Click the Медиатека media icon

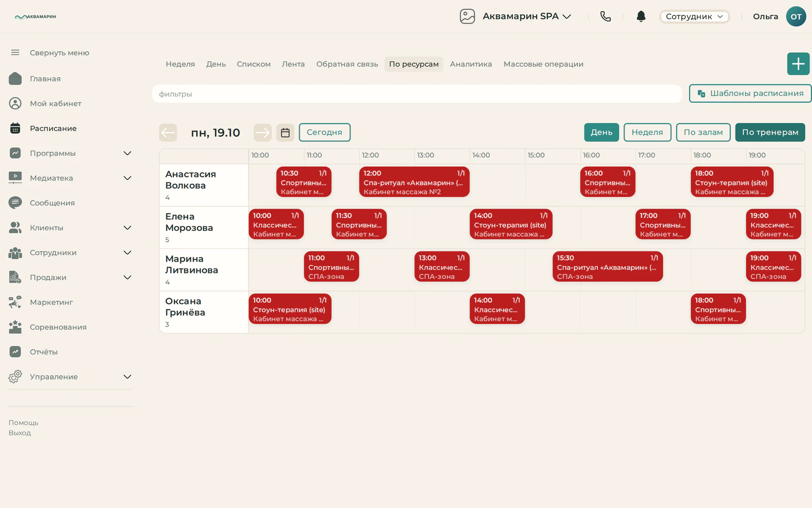pyautogui.click(x=15, y=178)
